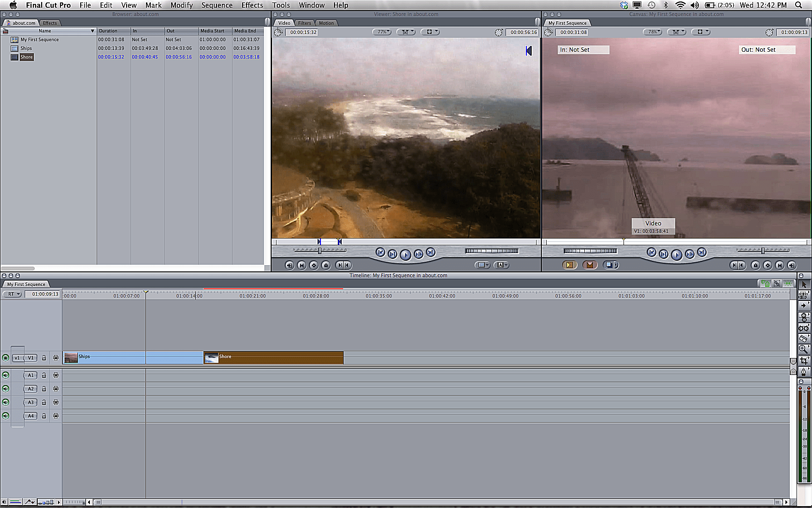Click Add Marker button in Canvas

[755, 265]
